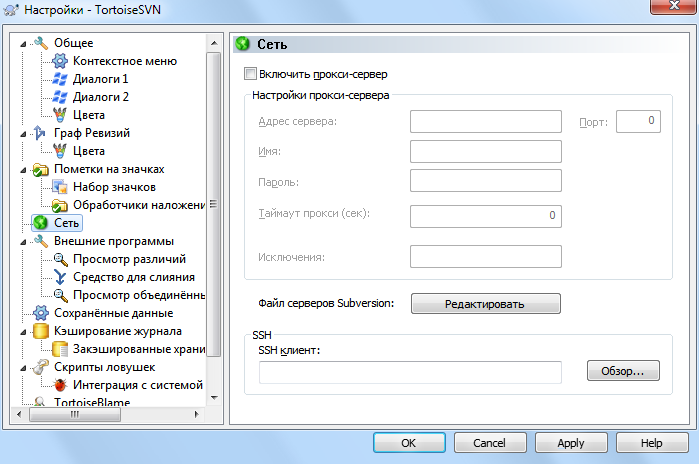Click the magnifier icon for Просмотр объединённых
The height and width of the screenshot is (464, 699).
[60, 295]
